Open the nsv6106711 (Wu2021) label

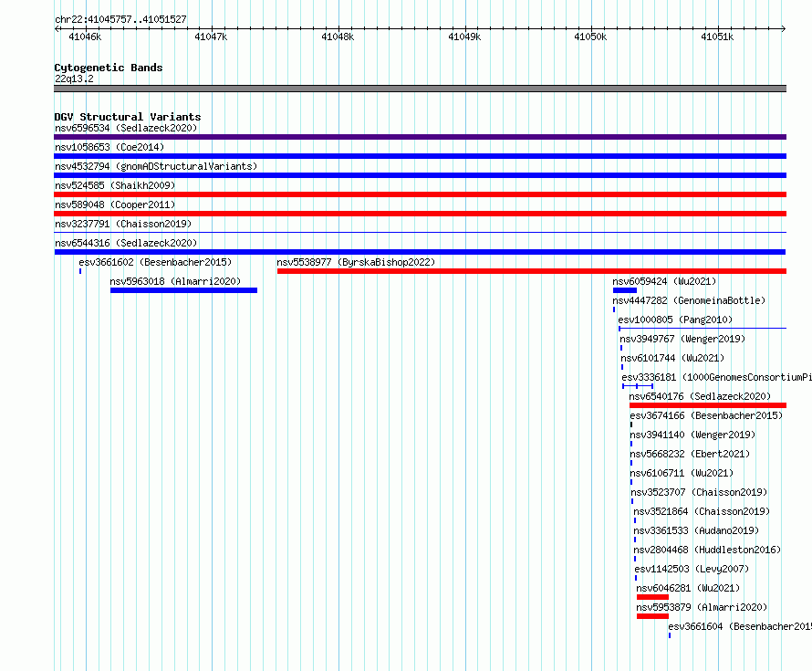click(682, 473)
